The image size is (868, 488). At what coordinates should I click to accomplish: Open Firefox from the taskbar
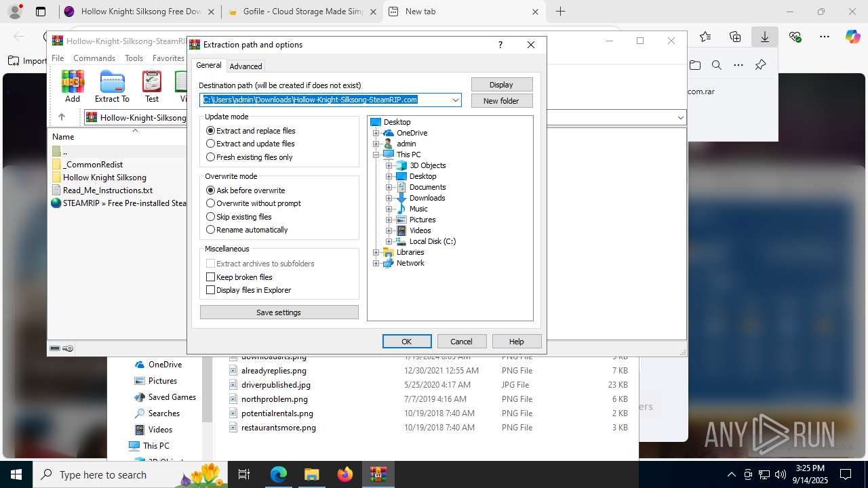(344, 474)
